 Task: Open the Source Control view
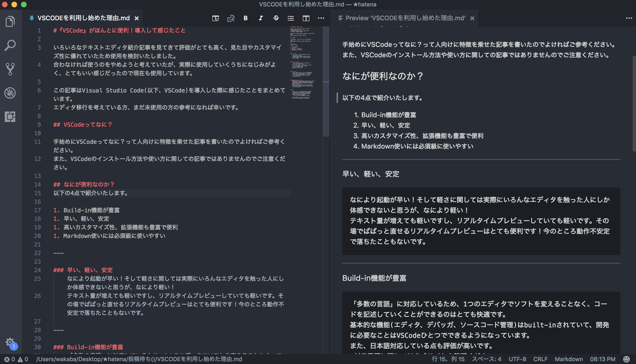[x=10, y=69]
